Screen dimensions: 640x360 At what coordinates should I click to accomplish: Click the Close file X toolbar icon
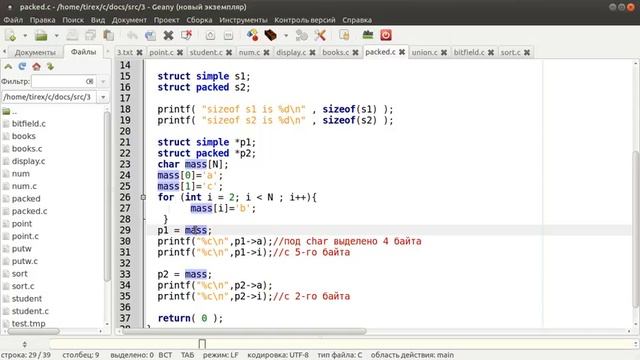click(x=168, y=36)
